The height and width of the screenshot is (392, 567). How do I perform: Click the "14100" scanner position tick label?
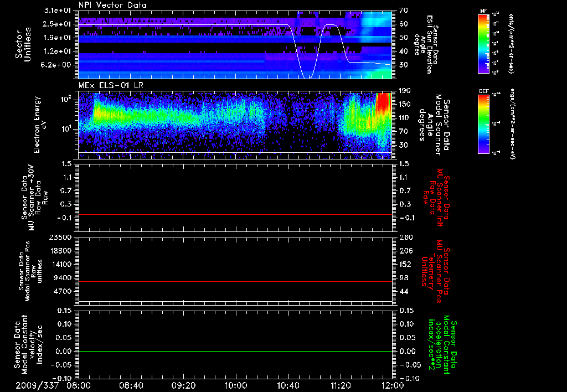(62, 264)
